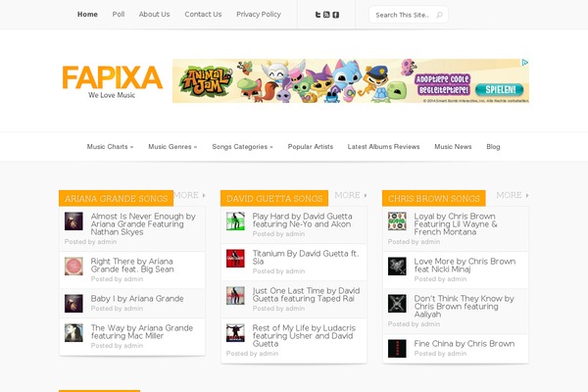Viewport: 588px width, 392px height.
Task: Open the Facebook social icon
Action: [335, 15]
